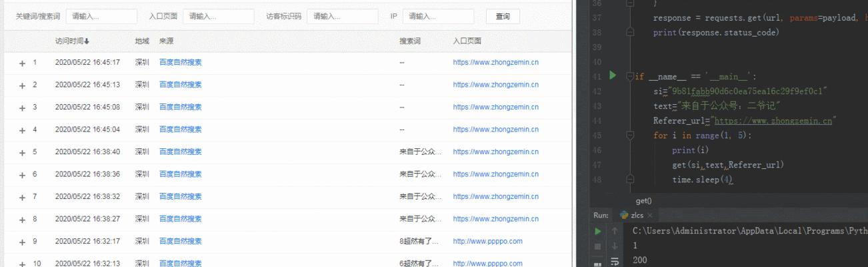868x267 pixels.
Task: Open 百度自然搜索 source link in row 1
Action: tap(180, 63)
